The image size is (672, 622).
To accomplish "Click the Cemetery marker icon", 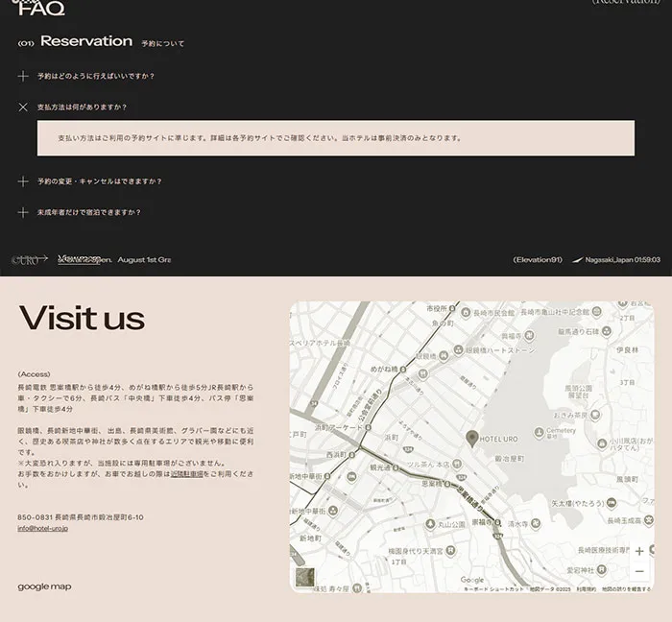I will (x=539, y=432).
